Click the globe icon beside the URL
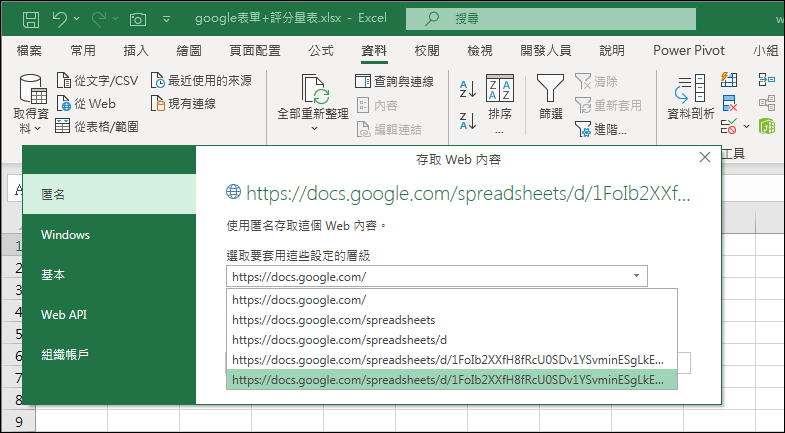Image resolution: width=785 pixels, height=433 pixels. point(233,191)
